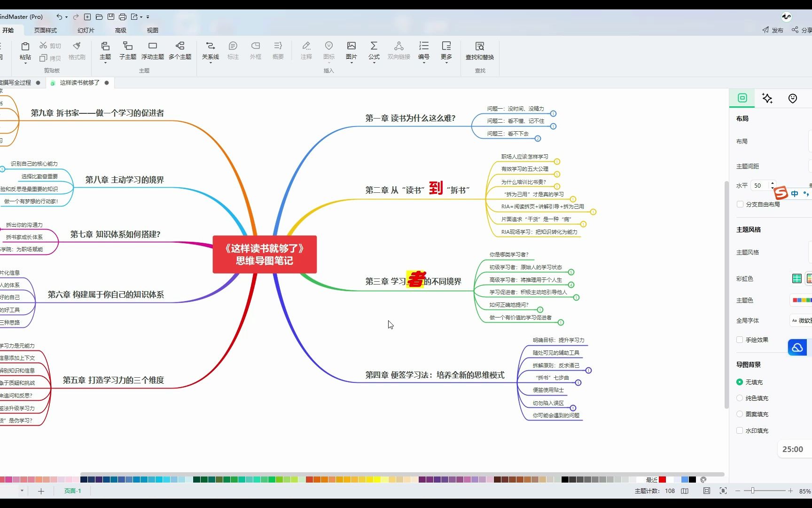This screenshot has width=812, height=508.
Task: Click the 公式 (Formula) sigma icon
Action: (x=374, y=46)
